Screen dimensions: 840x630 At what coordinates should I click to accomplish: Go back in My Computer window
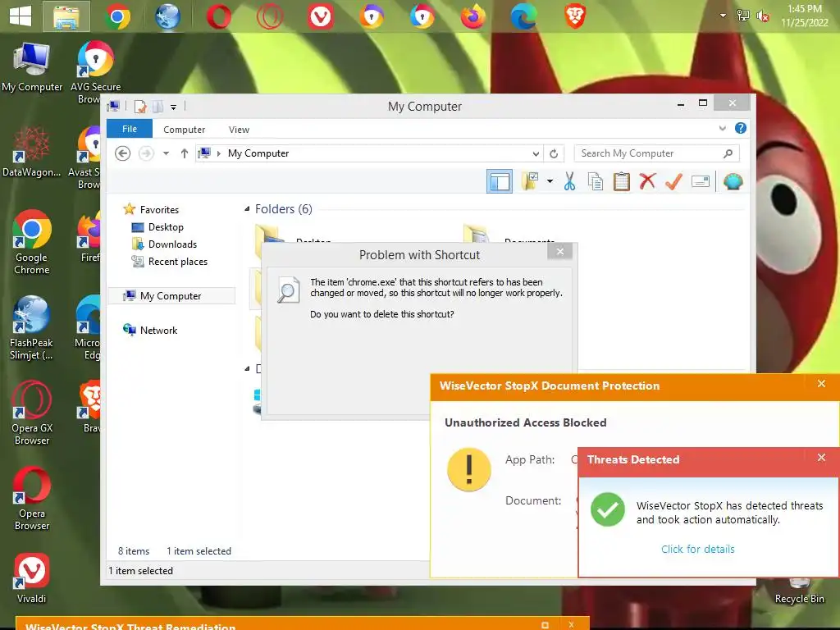pyautogui.click(x=123, y=153)
